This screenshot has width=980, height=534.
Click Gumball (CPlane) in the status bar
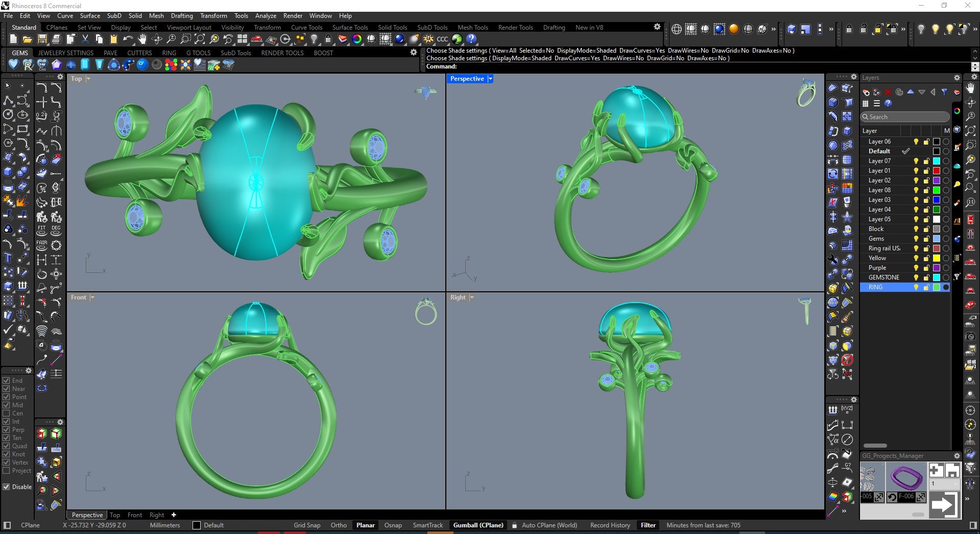click(478, 525)
